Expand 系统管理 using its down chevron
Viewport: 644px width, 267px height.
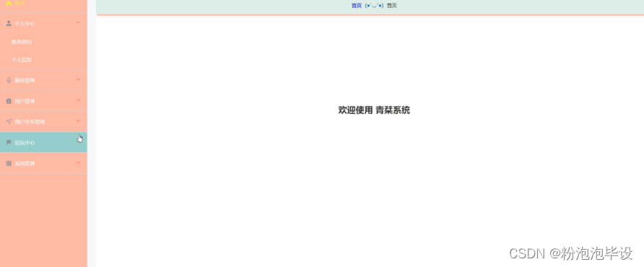tap(79, 162)
